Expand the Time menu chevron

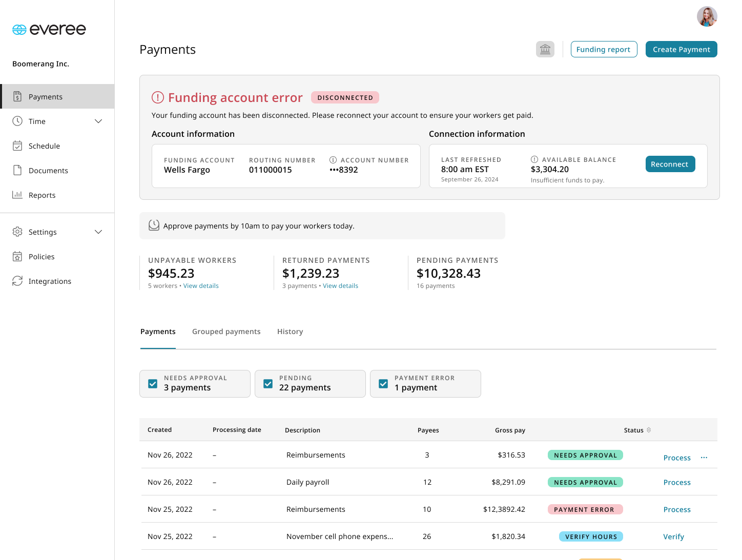pos(98,121)
